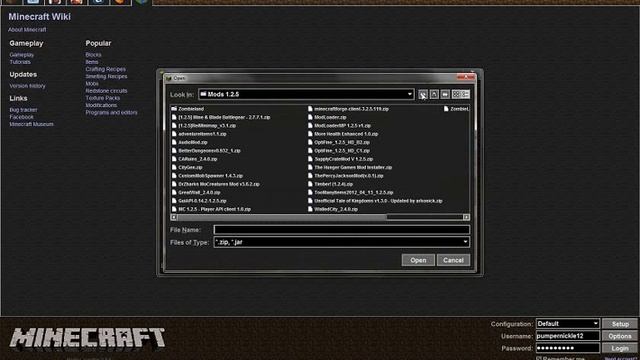The image size is (640, 360).
Task: Click the horizontal scrollbar thumb in file list
Action: point(282,217)
